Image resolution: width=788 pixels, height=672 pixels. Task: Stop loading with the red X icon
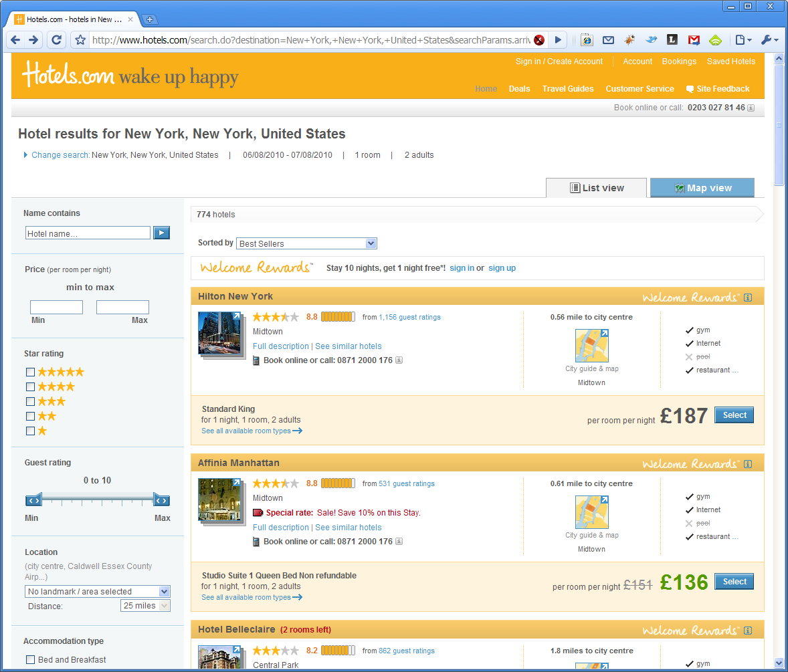coord(539,40)
